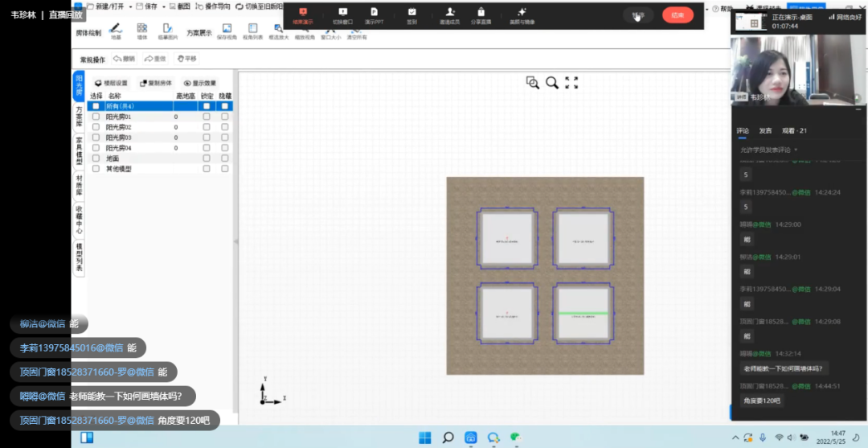The image size is (868, 448).
Task: Click the 重做 redo button
Action: click(x=156, y=59)
